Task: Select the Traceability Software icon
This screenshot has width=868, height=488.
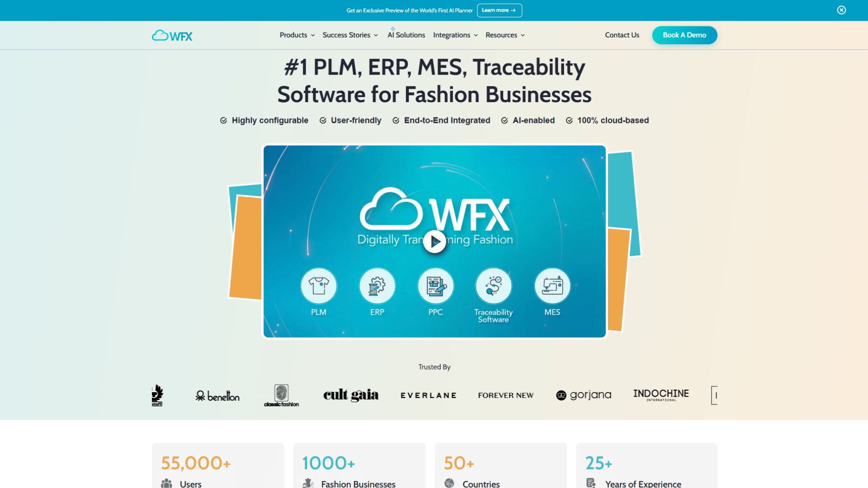Action: [494, 286]
